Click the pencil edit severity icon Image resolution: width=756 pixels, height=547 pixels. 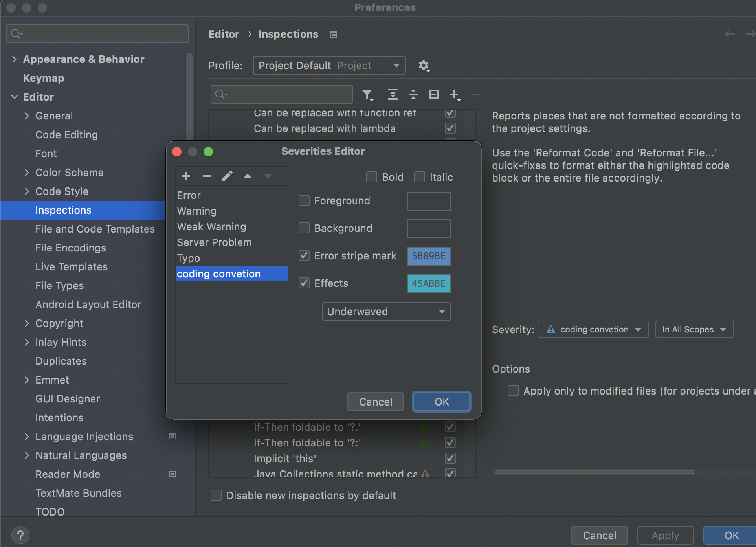227,176
